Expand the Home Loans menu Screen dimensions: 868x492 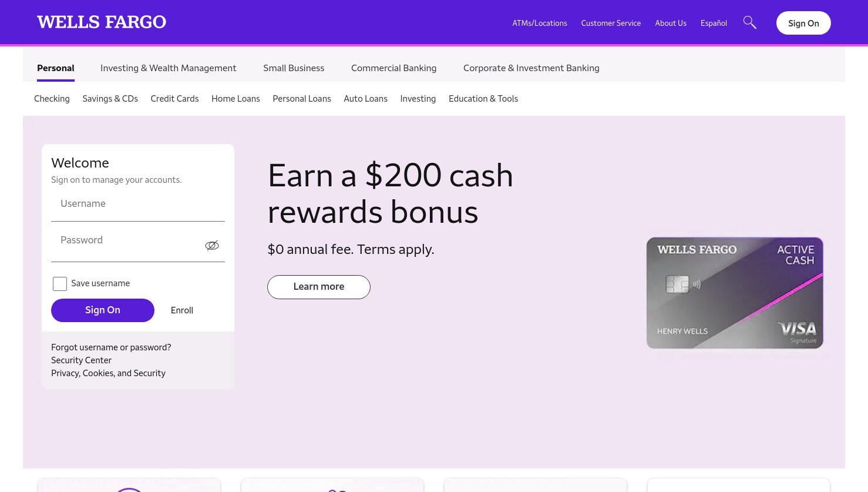pos(235,99)
